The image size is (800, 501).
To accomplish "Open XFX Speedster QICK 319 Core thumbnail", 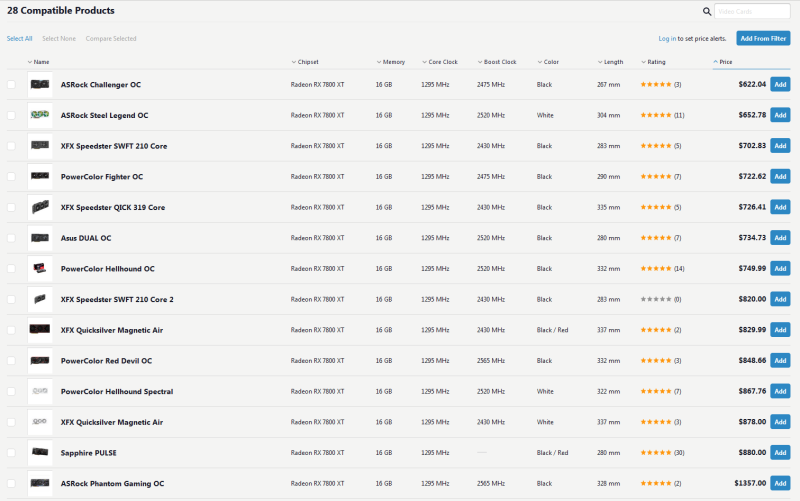I will click(40, 207).
